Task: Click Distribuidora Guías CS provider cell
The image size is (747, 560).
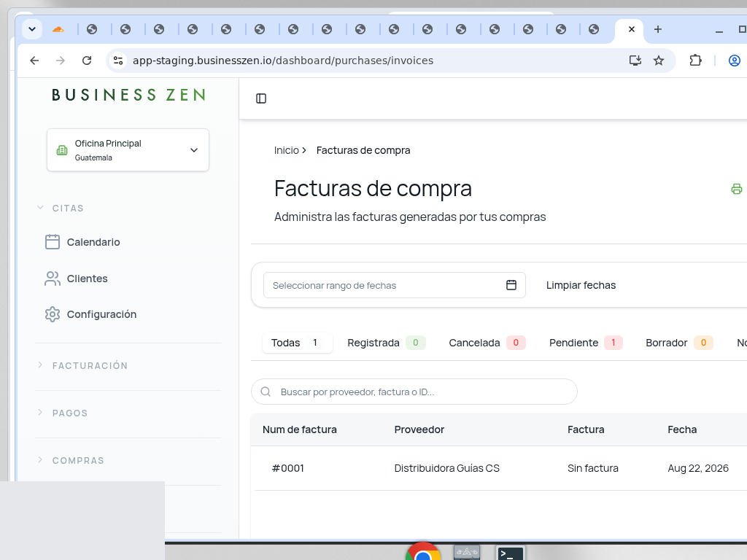Action: tap(447, 468)
